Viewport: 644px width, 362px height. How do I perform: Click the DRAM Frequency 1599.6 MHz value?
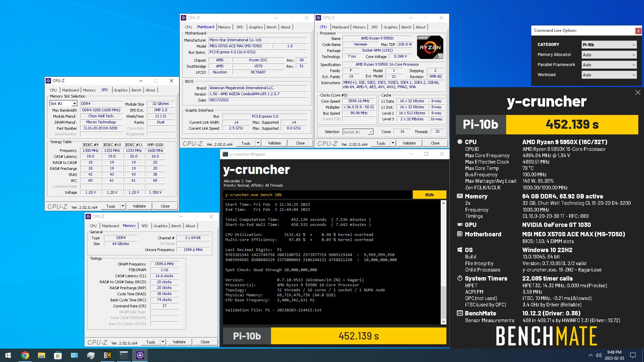click(164, 264)
